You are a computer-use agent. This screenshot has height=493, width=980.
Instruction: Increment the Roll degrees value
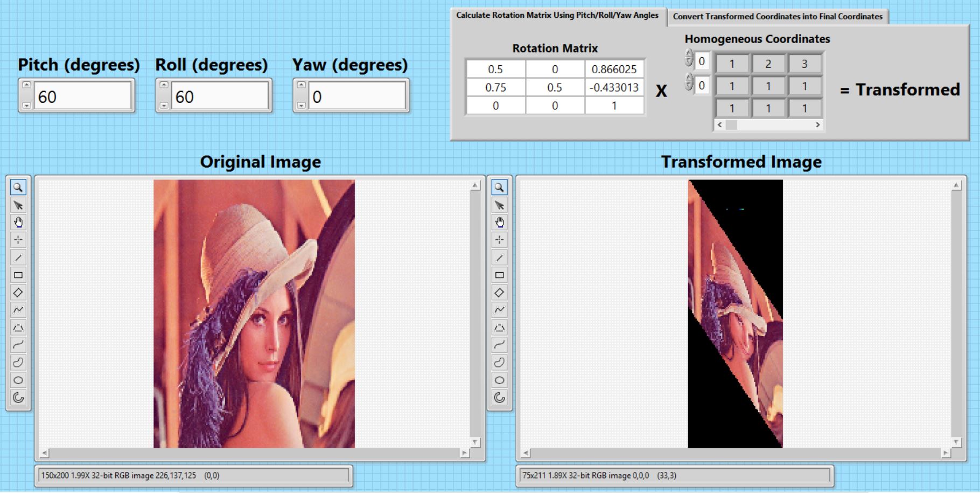coord(164,85)
